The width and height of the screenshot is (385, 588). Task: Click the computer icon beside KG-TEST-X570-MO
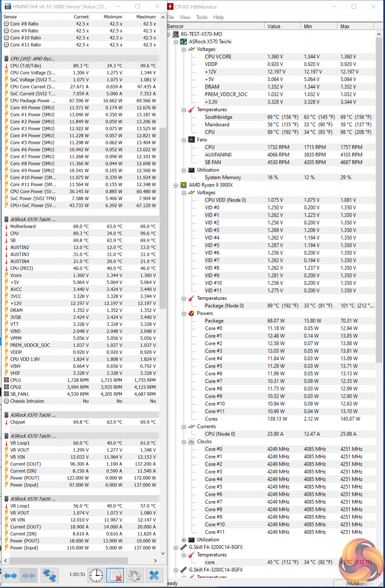click(x=176, y=34)
